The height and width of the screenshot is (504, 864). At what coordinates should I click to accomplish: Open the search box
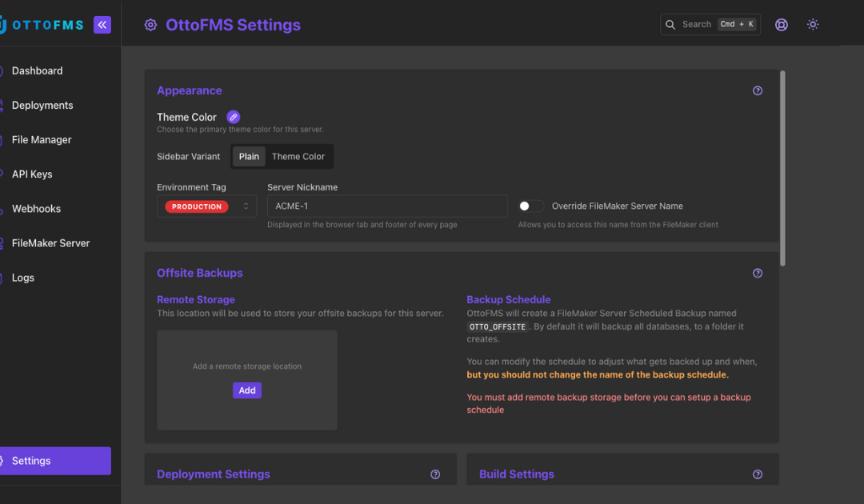click(710, 24)
